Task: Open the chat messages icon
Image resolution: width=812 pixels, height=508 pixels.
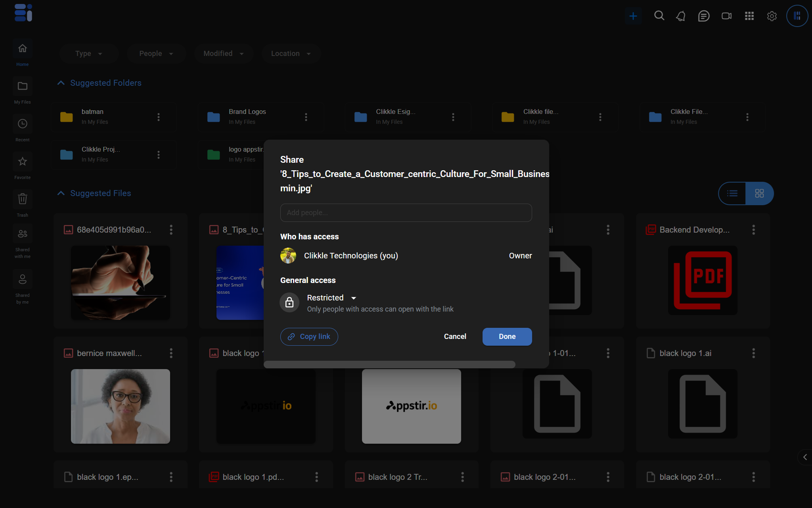Action: tap(703, 16)
